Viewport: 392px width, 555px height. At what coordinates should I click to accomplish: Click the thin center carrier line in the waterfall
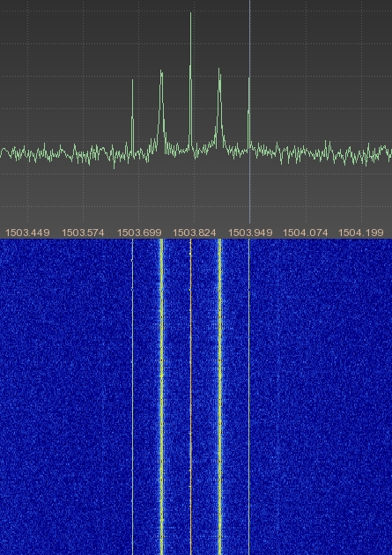pyautogui.click(x=191, y=396)
